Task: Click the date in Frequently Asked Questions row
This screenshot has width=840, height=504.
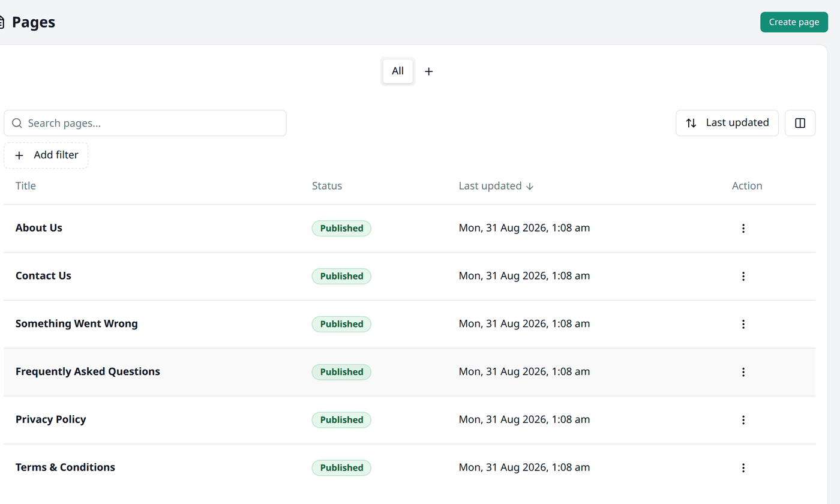Action: [x=524, y=372]
